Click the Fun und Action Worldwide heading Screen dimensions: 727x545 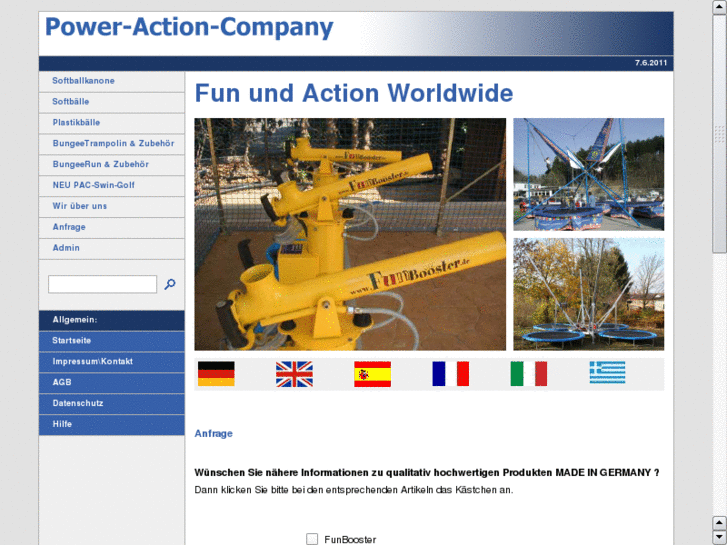354,93
